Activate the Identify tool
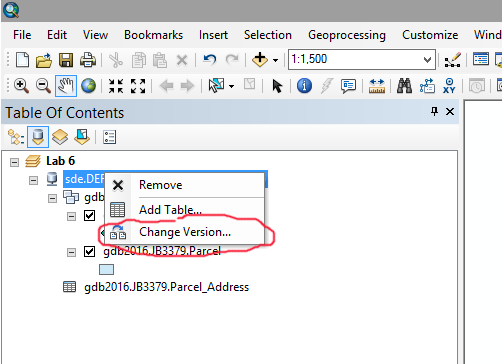Image resolution: width=502 pixels, height=364 pixels. (x=304, y=86)
